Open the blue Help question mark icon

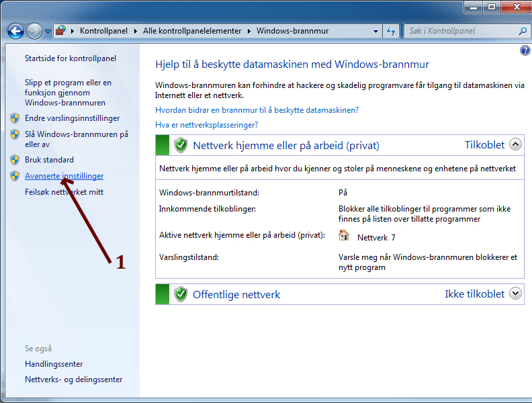(x=525, y=50)
